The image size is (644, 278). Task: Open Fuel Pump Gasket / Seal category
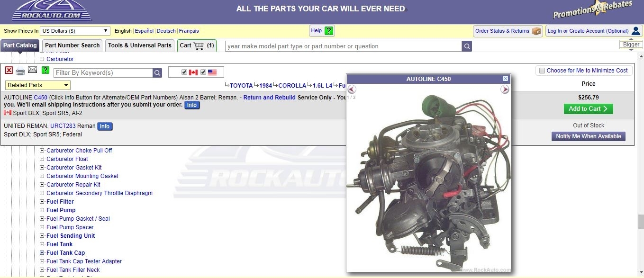78,219
